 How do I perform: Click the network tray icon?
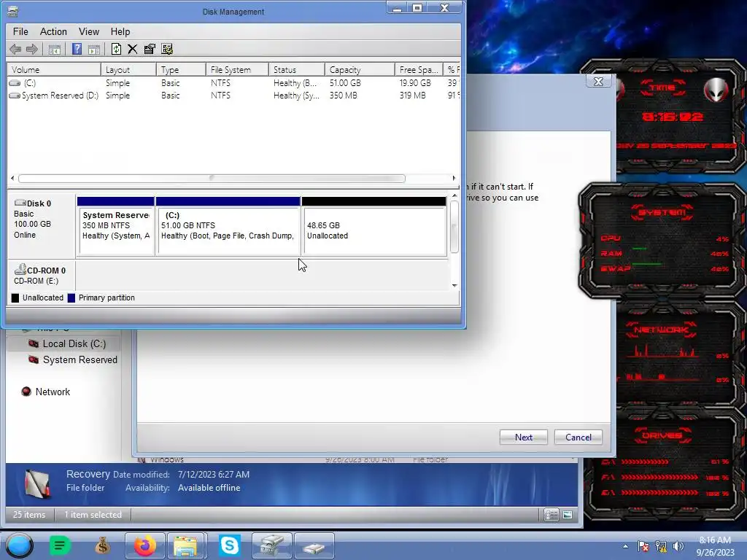tap(661, 546)
